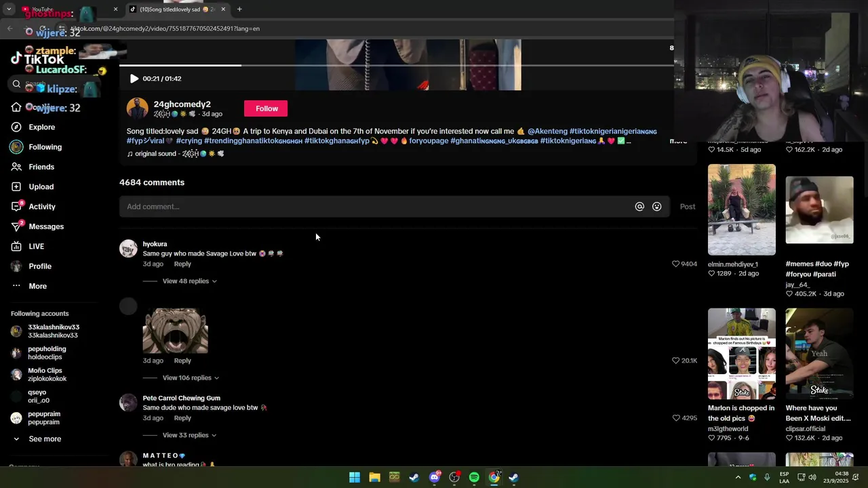The width and height of the screenshot is (868, 488).
Task: Open the @Akenteng mention
Action: [x=547, y=131]
